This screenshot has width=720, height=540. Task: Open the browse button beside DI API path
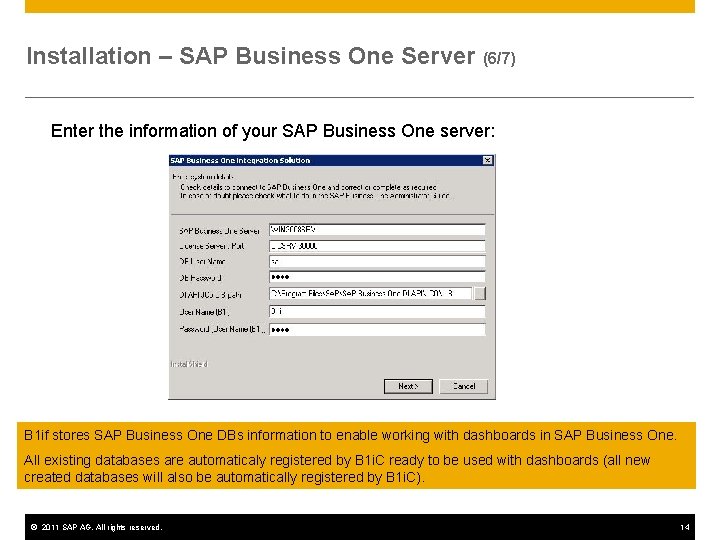480,293
